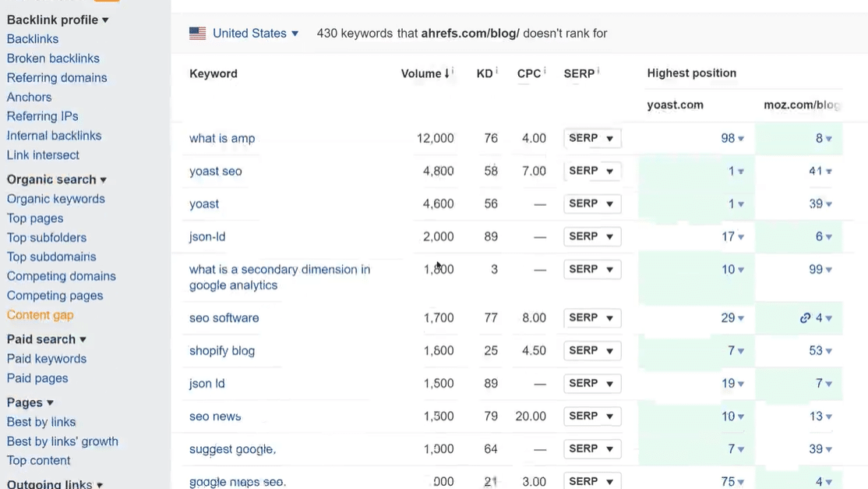Click the United States flag icon

click(x=197, y=33)
